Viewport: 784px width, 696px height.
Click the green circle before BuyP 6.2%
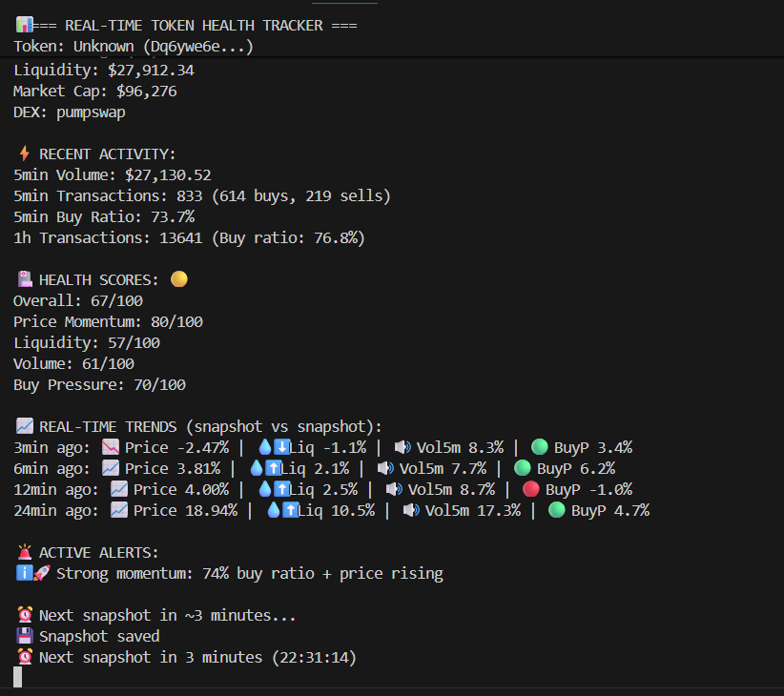(523, 468)
